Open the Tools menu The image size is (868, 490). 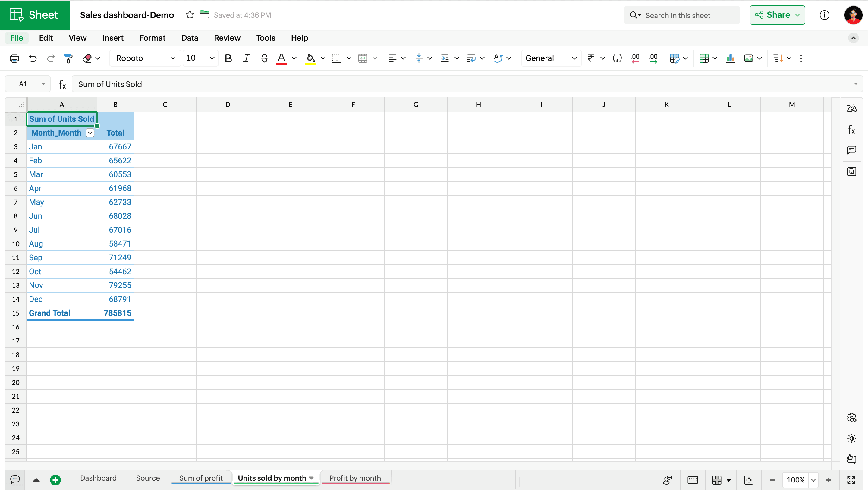pyautogui.click(x=266, y=38)
